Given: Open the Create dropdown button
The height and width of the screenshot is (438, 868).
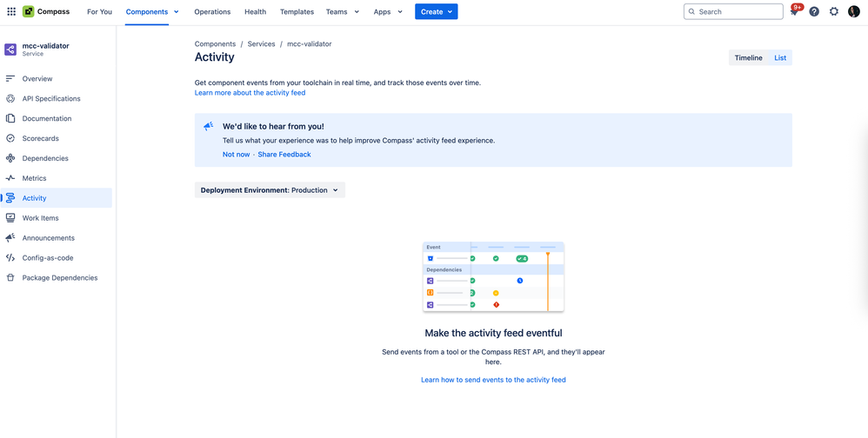Looking at the screenshot, I should (x=436, y=12).
